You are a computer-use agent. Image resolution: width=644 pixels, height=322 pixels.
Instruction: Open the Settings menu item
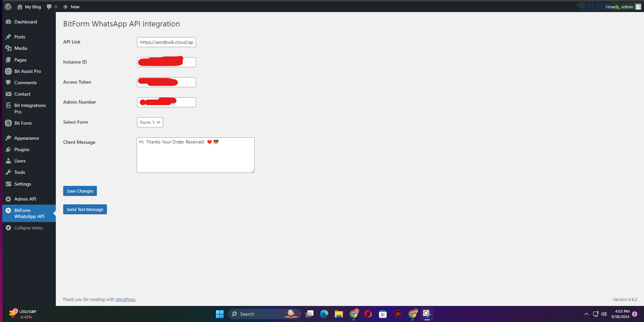[x=22, y=184]
